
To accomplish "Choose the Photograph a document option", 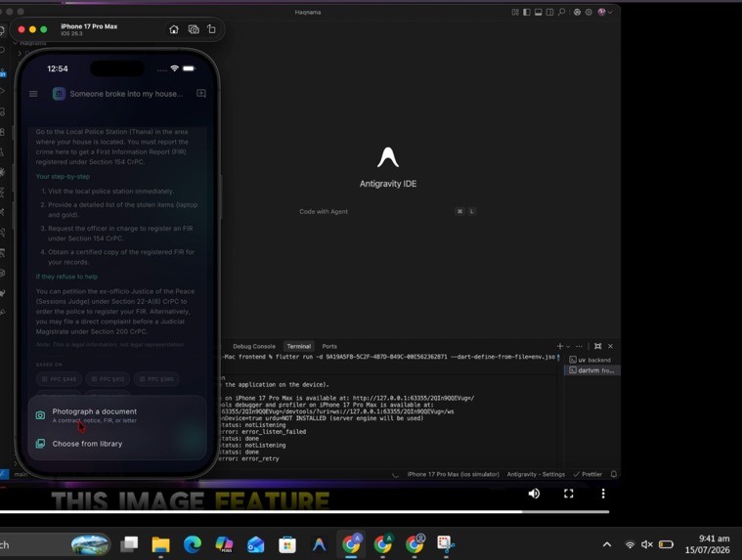I will tap(117, 415).
